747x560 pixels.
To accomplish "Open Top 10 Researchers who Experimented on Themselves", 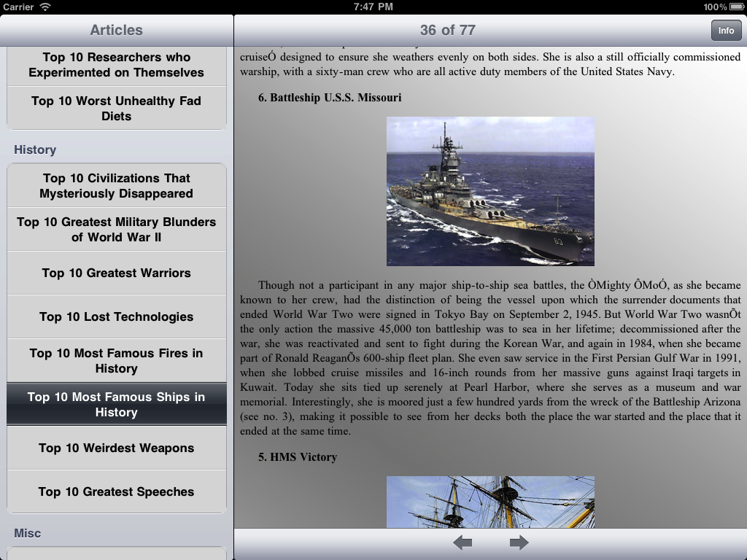I will point(116,65).
